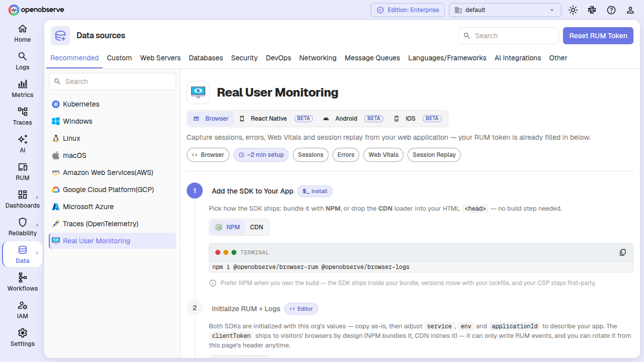The width and height of the screenshot is (644, 362).
Task: Choose the CDN install option
Action: [257, 227]
